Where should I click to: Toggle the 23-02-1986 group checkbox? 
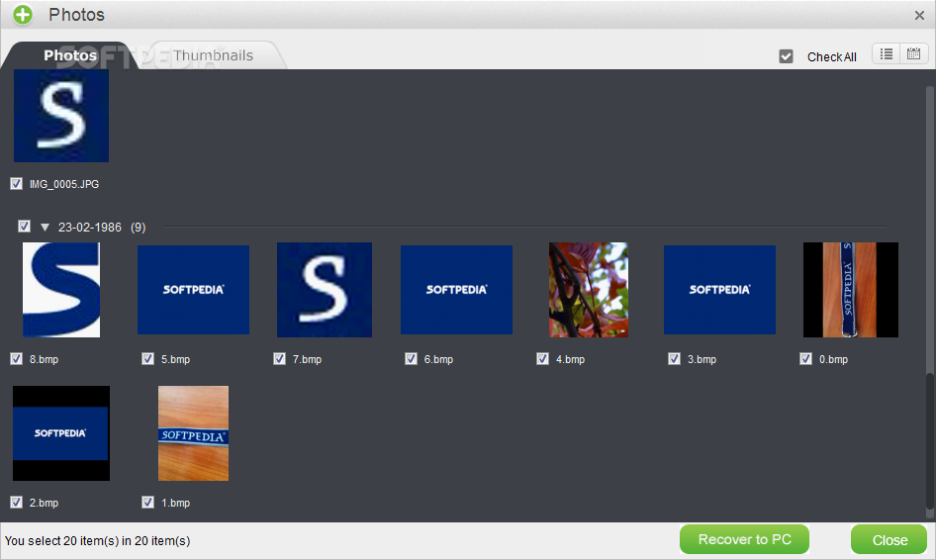pyautogui.click(x=24, y=227)
